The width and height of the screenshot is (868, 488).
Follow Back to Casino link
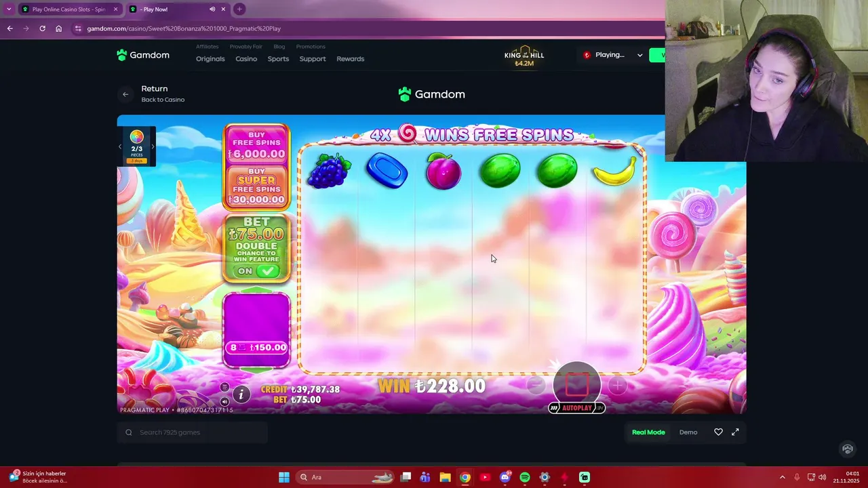(163, 100)
